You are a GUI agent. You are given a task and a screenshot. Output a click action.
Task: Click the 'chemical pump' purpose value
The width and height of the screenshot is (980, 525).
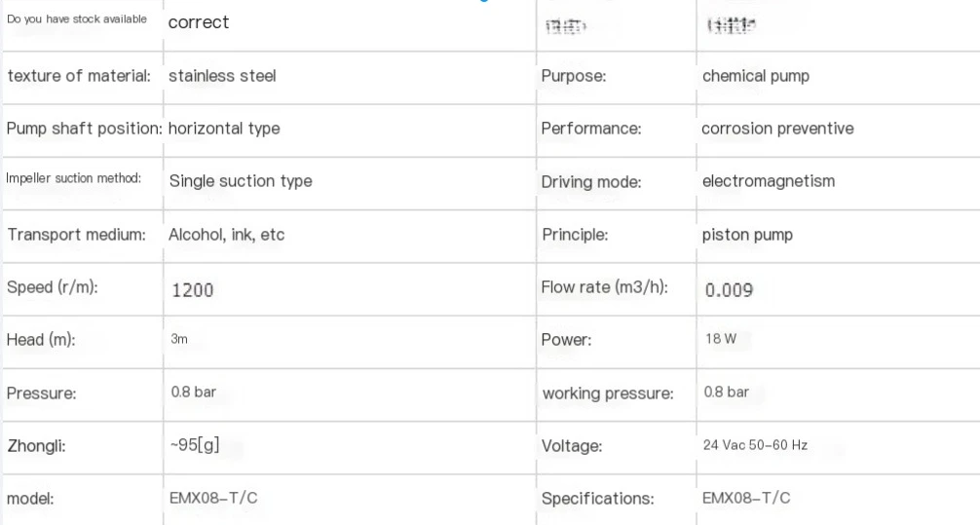pos(755,76)
